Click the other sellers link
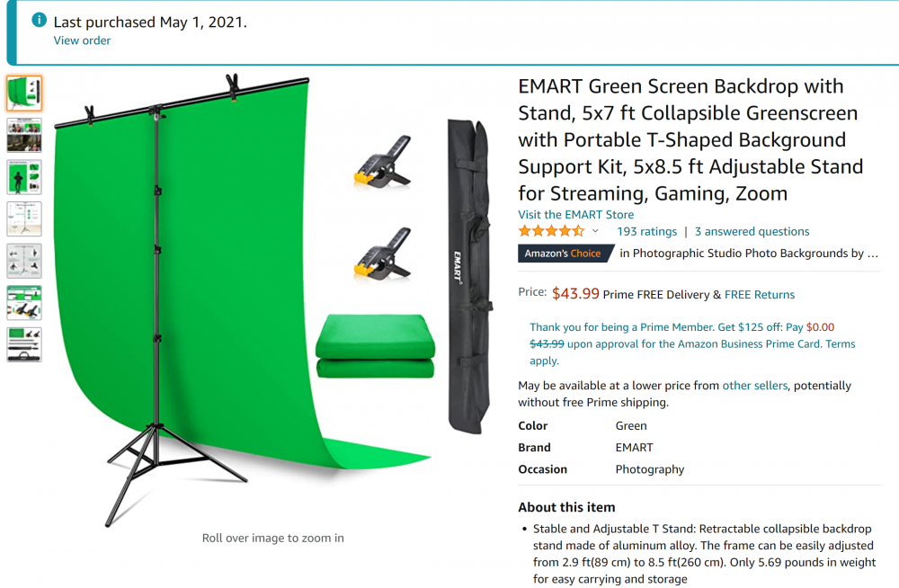Screen dimensions: 899x588 click(x=755, y=385)
